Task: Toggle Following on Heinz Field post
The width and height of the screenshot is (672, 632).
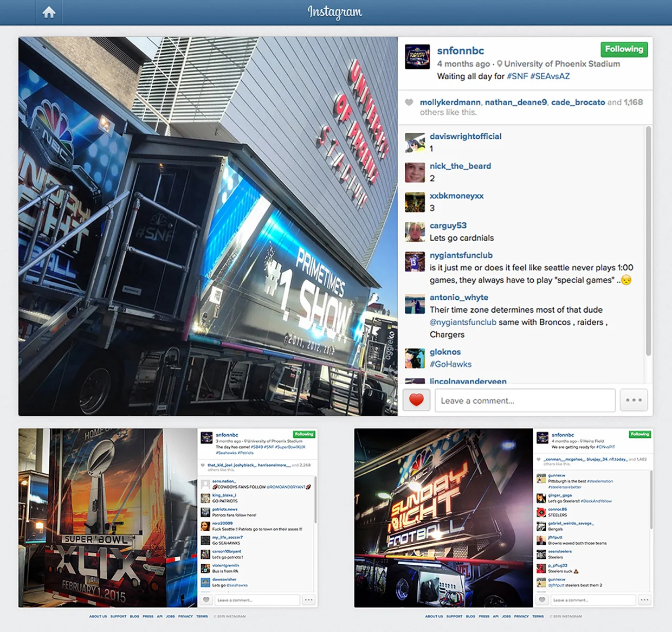Action: [640, 434]
